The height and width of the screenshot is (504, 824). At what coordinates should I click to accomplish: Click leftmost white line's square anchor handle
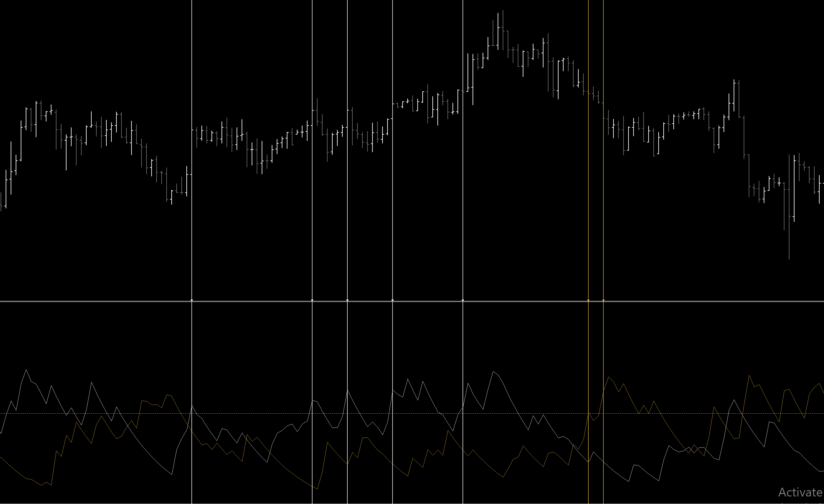pyautogui.click(x=192, y=300)
